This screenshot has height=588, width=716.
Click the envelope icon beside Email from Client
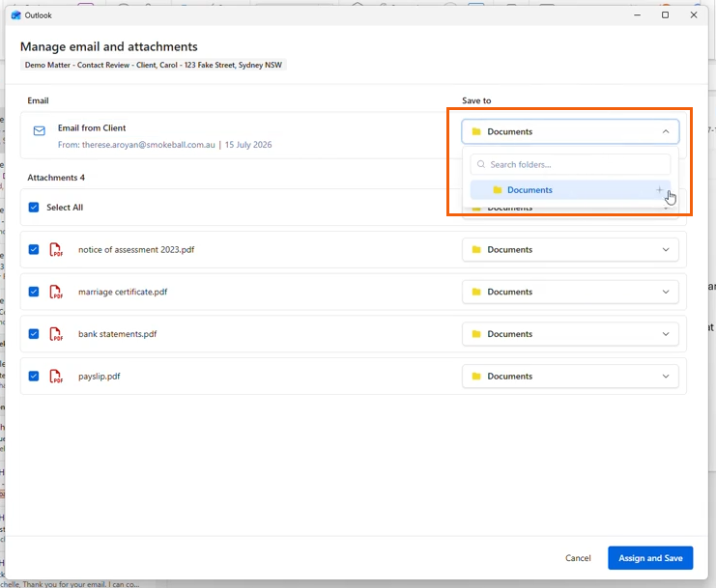click(40, 131)
